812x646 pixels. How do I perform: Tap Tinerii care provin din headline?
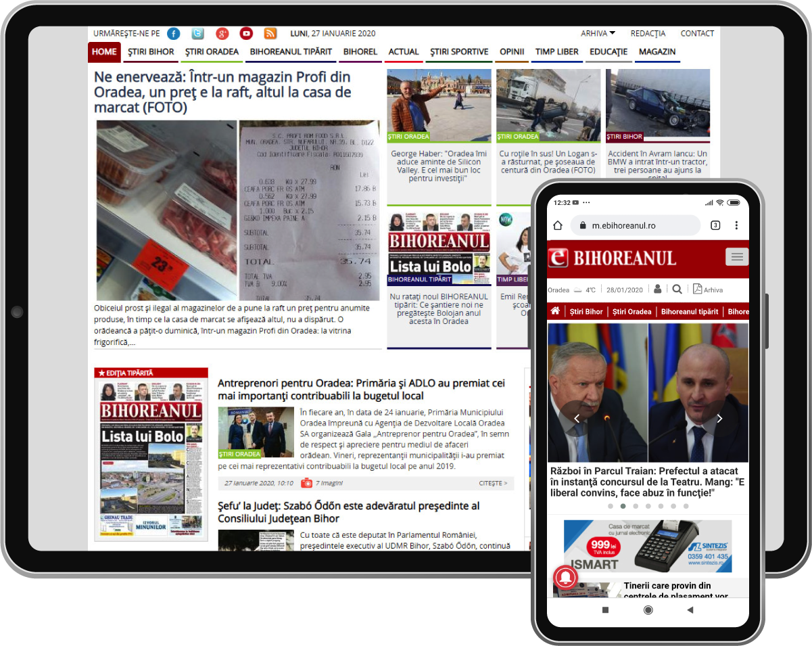point(676,590)
